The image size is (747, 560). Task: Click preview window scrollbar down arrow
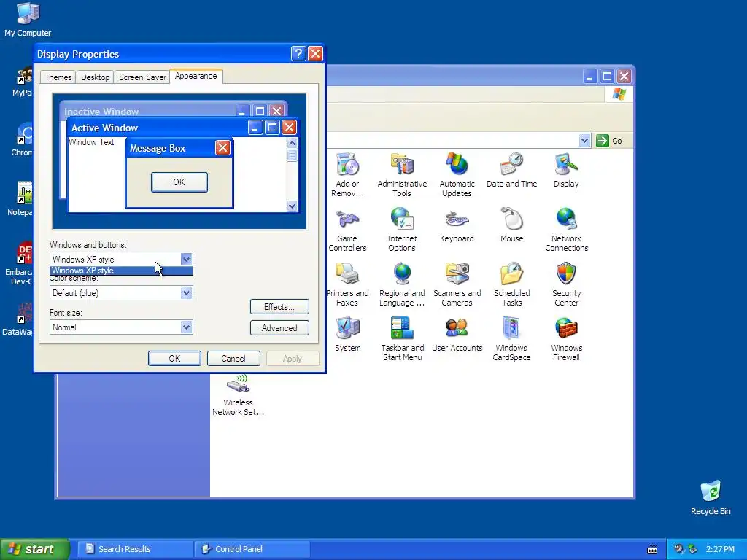(x=292, y=206)
